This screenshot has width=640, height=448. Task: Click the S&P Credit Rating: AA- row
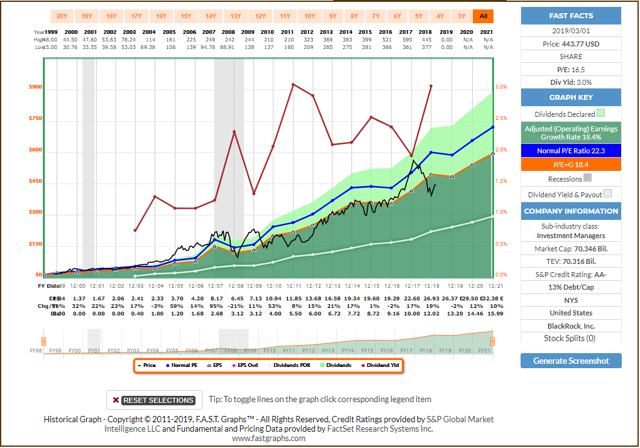[x=571, y=274]
